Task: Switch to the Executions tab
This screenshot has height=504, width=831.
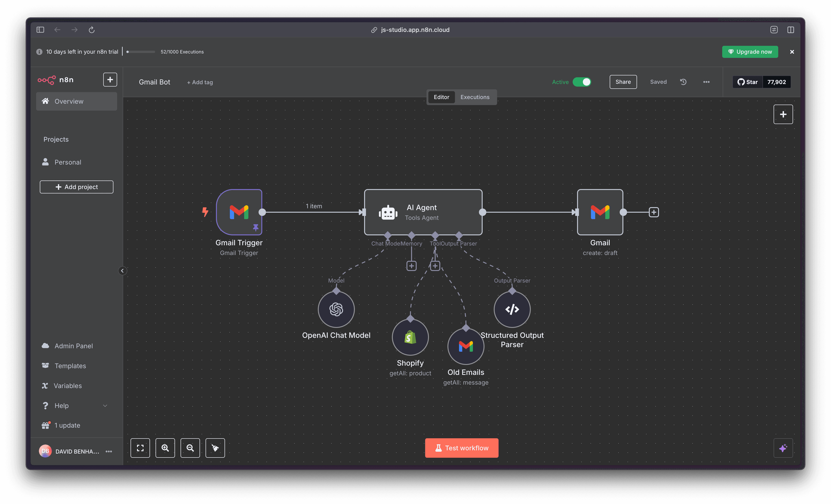Action: (x=475, y=97)
